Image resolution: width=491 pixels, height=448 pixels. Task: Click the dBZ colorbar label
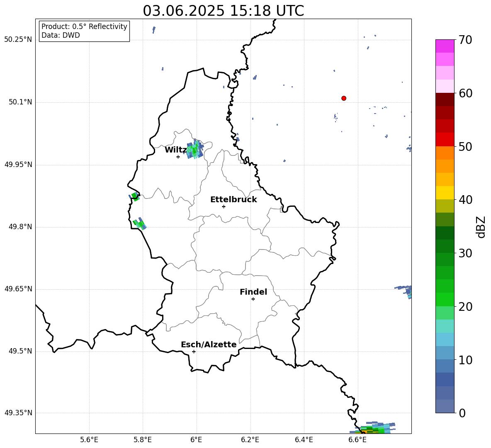[481, 227]
